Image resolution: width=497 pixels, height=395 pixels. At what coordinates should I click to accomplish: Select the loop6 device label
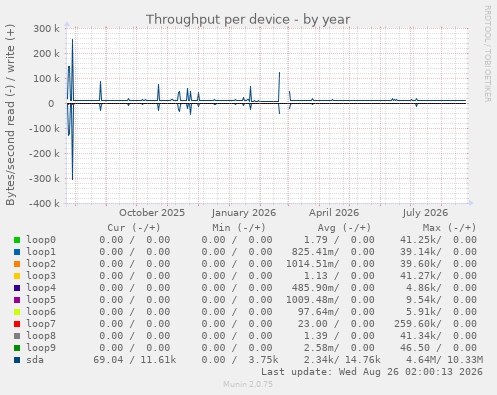[x=41, y=312]
